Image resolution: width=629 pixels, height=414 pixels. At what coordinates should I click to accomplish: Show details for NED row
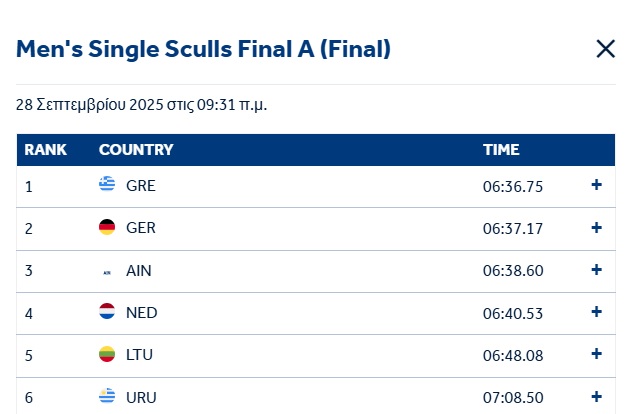tap(597, 312)
